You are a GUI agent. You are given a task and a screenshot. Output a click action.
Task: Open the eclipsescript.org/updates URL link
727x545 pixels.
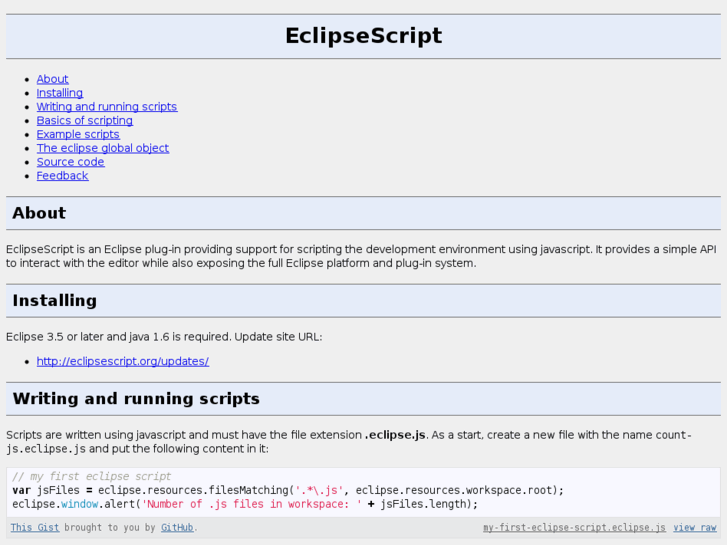click(123, 361)
